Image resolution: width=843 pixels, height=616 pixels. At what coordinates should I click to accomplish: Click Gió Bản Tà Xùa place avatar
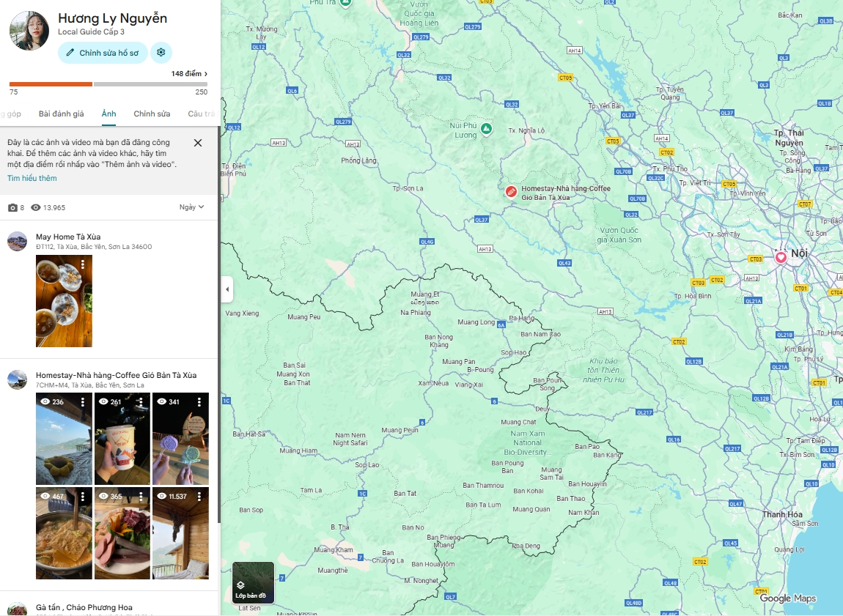coord(17,379)
